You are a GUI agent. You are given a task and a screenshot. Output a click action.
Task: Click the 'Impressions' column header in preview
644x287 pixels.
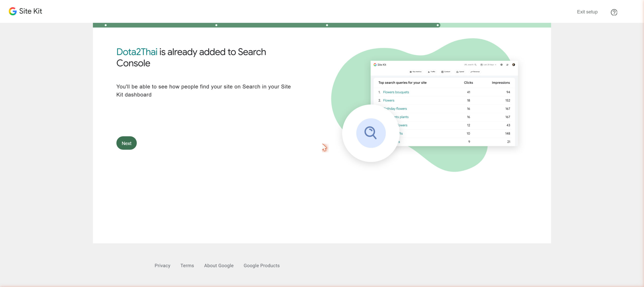point(501,83)
